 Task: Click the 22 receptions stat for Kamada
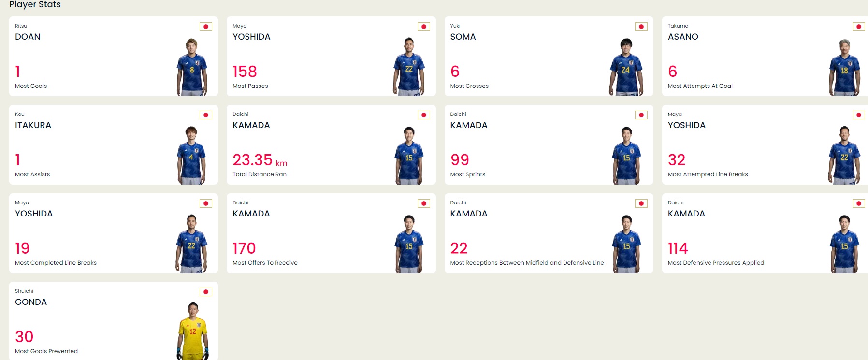pos(459,248)
